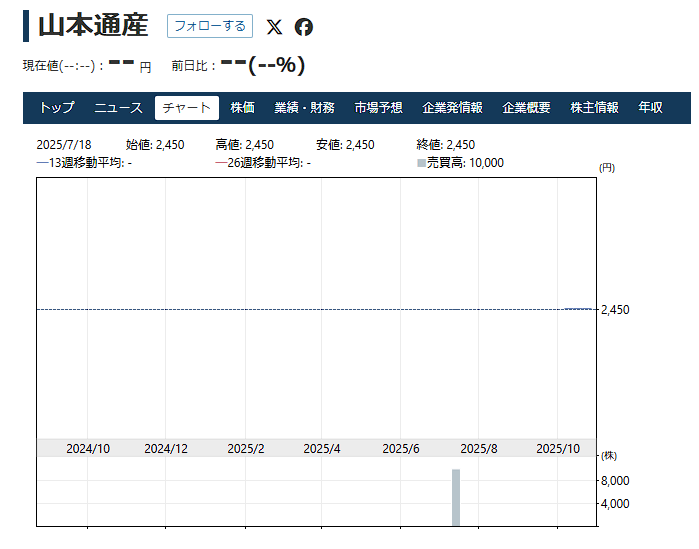This screenshot has width=699, height=549.
Task: Open the 年収 tab
Action: 650,107
